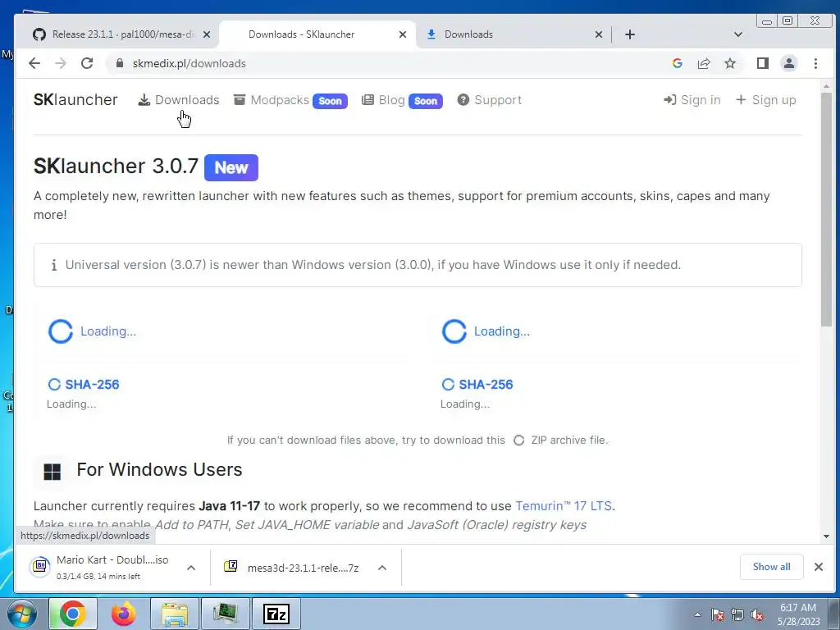Close the GitHub Release 23.1.1 tab
The width and height of the screenshot is (840, 630).
coord(206,34)
